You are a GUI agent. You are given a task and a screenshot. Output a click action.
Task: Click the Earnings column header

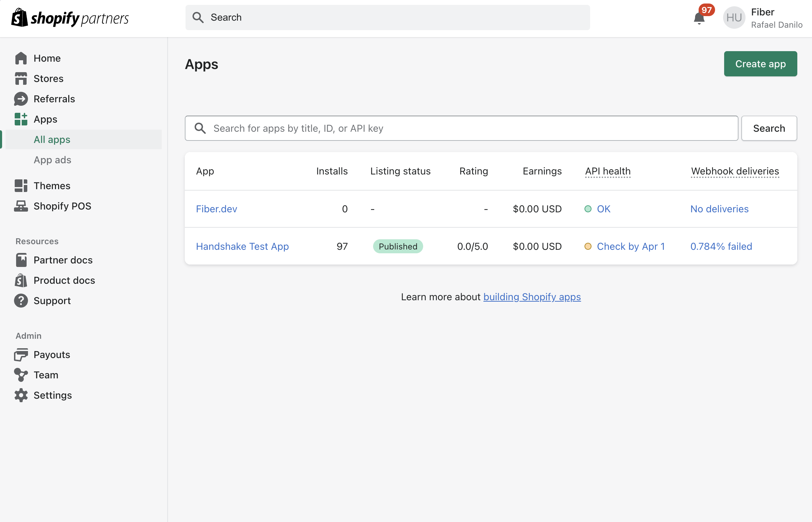(542, 171)
